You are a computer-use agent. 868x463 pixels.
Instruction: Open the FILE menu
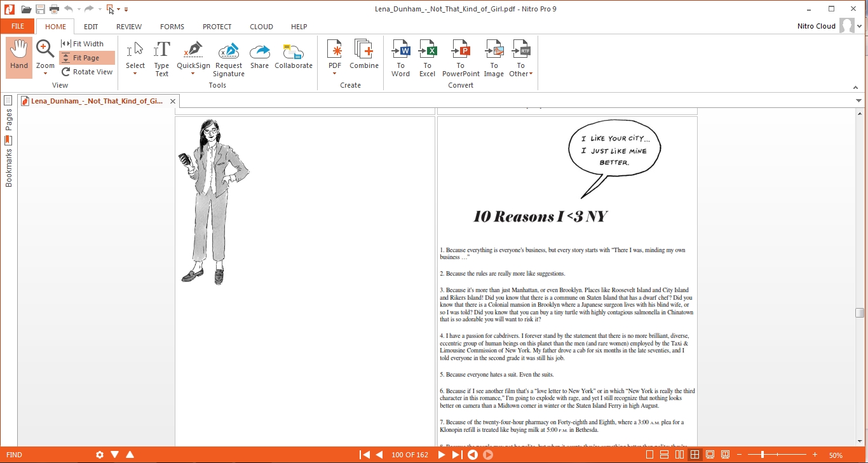coord(18,27)
